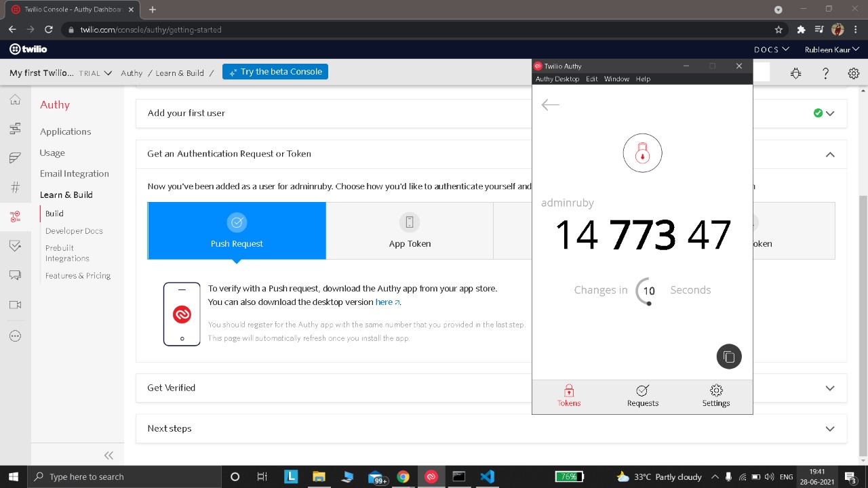Click the taskbar search box
The image size is (868, 488).
pyautogui.click(x=124, y=476)
